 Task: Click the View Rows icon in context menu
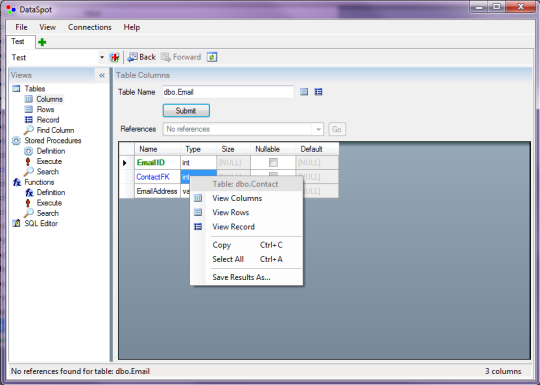coord(198,212)
